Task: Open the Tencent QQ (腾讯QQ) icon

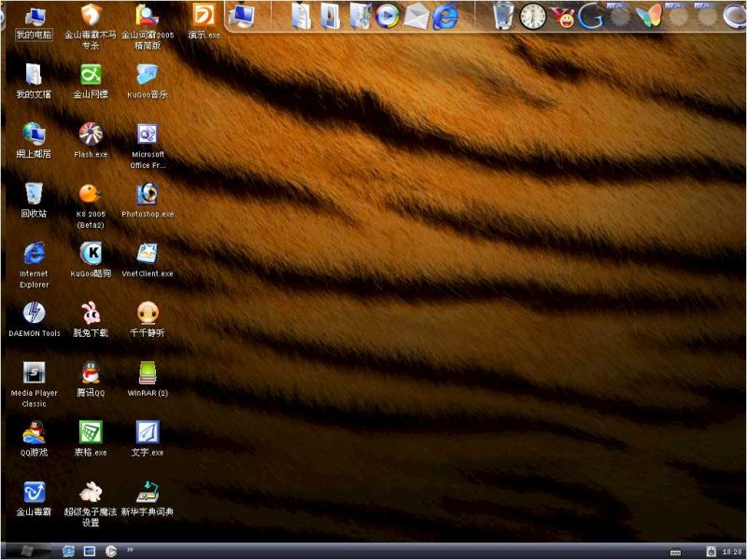Action: [91, 373]
